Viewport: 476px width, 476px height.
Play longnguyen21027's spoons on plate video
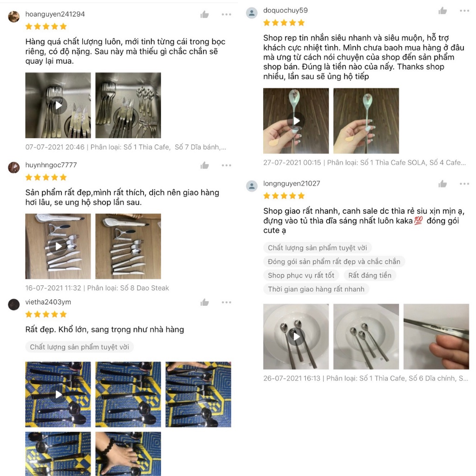pos(296,337)
